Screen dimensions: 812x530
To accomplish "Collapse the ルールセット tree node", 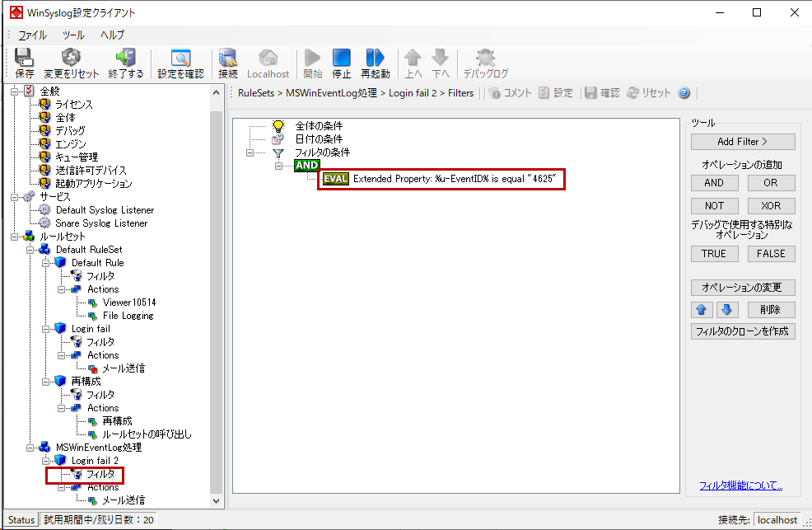I will click(x=15, y=237).
